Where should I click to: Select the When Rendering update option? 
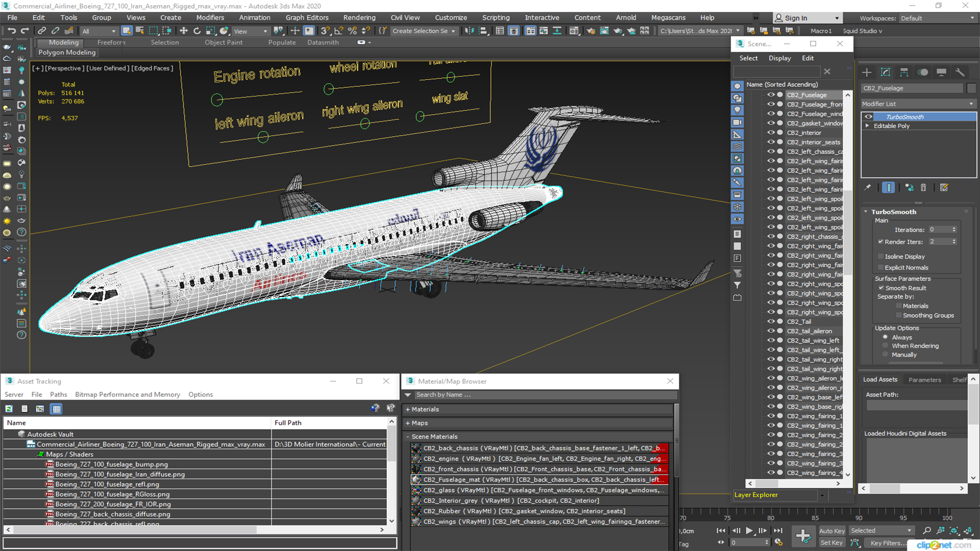tap(886, 346)
